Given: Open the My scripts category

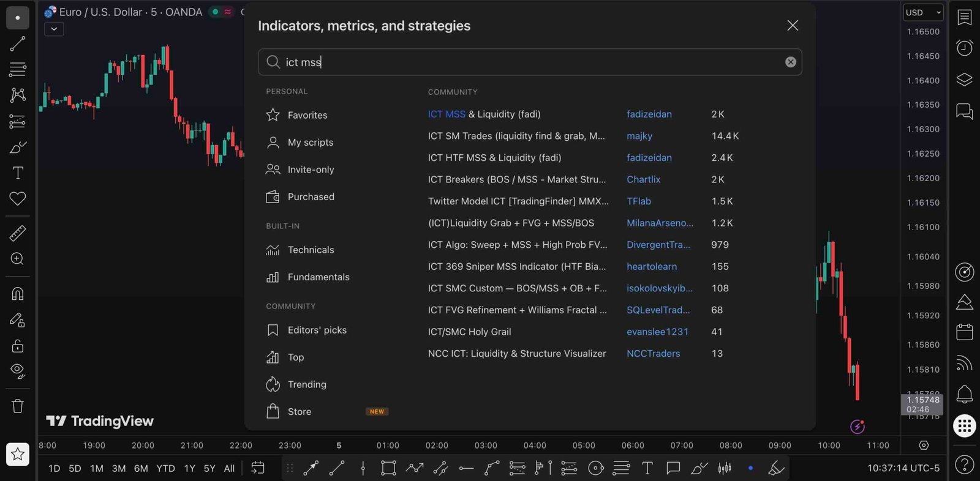Looking at the screenshot, I should tap(300, 143).
